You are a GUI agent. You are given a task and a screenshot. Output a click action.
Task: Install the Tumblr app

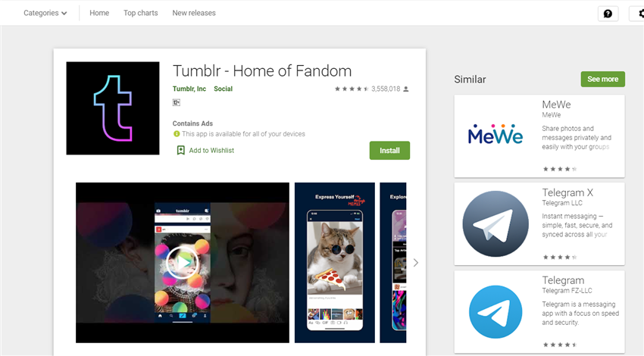tap(389, 151)
